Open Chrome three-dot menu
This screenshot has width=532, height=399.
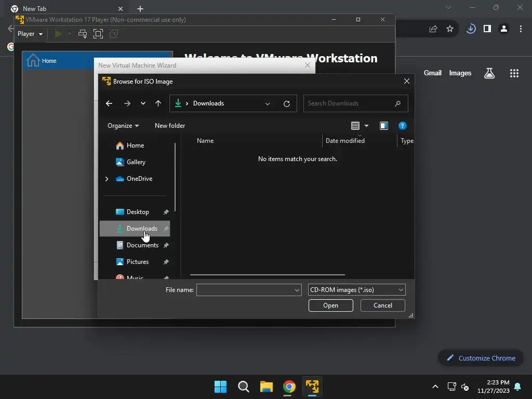click(521, 29)
